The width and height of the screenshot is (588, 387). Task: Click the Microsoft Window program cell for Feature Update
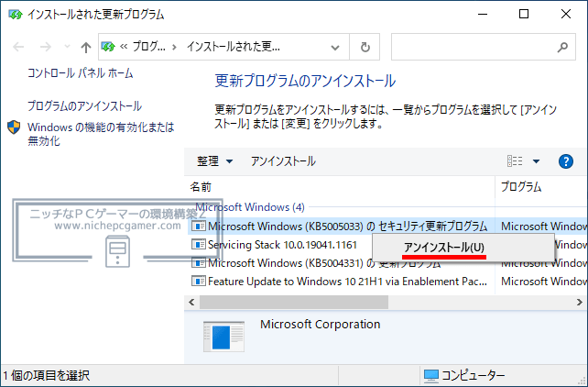[544, 282]
